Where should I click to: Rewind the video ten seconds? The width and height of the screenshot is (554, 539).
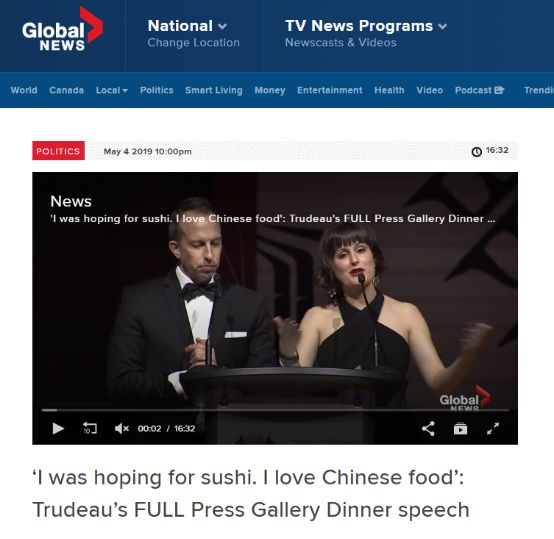click(90, 428)
